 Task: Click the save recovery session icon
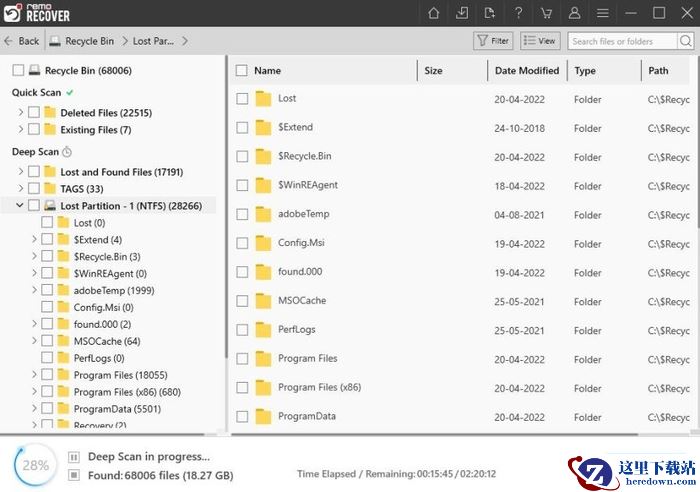[462, 13]
